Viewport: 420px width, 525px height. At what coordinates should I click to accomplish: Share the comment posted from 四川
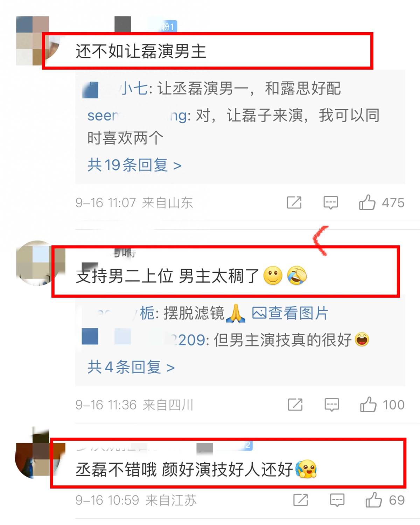pos(295,405)
